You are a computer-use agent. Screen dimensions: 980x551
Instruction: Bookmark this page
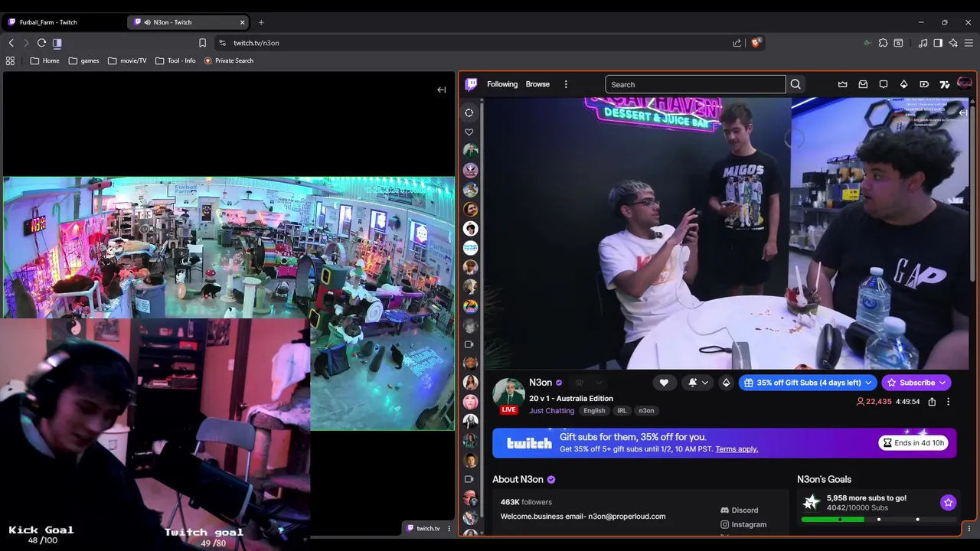click(202, 43)
